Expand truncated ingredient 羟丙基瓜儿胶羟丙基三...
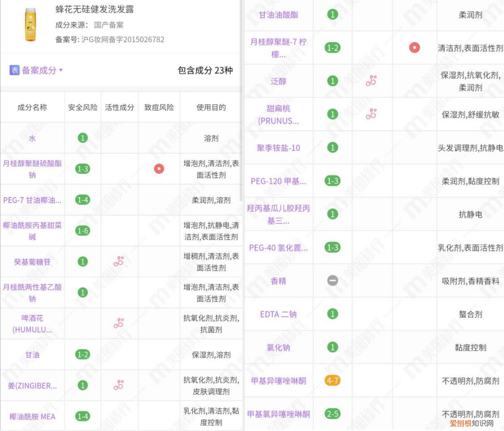The image size is (504, 431). (279, 214)
